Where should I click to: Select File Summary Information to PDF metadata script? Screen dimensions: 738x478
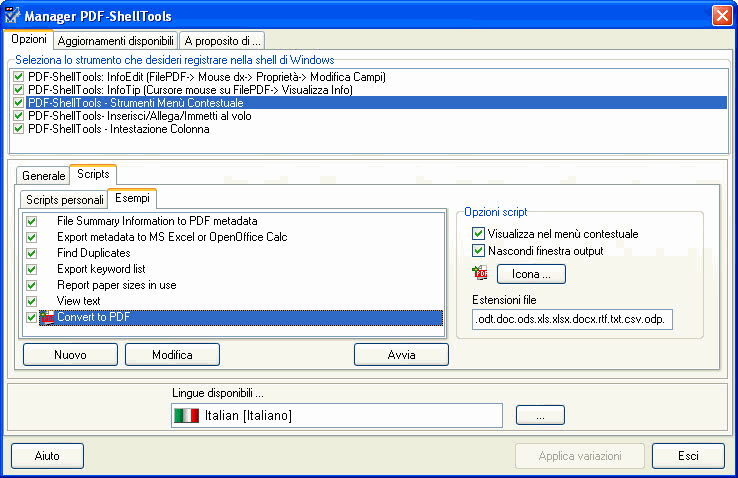coord(157,221)
